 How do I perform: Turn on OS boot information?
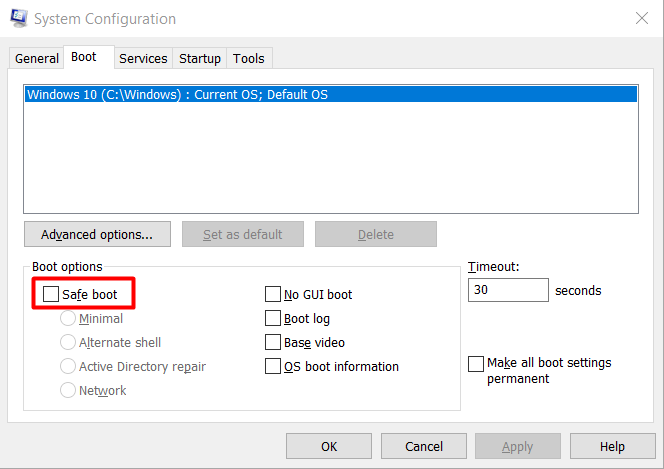point(272,367)
